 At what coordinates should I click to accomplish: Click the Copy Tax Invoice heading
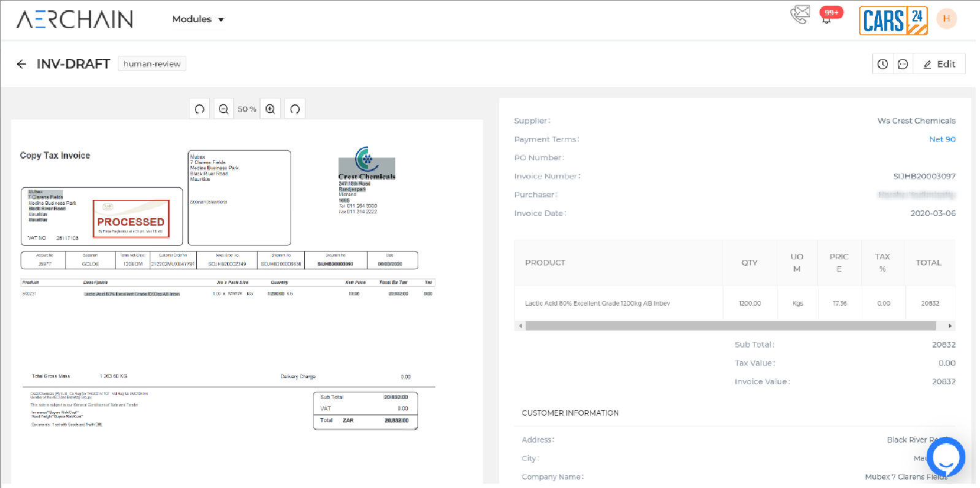pos(55,156)
